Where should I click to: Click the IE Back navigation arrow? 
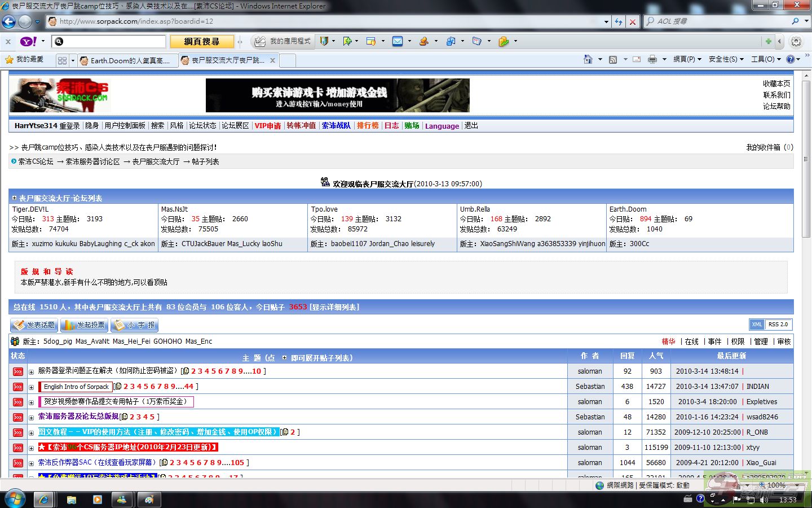click(x=9, y=21)
